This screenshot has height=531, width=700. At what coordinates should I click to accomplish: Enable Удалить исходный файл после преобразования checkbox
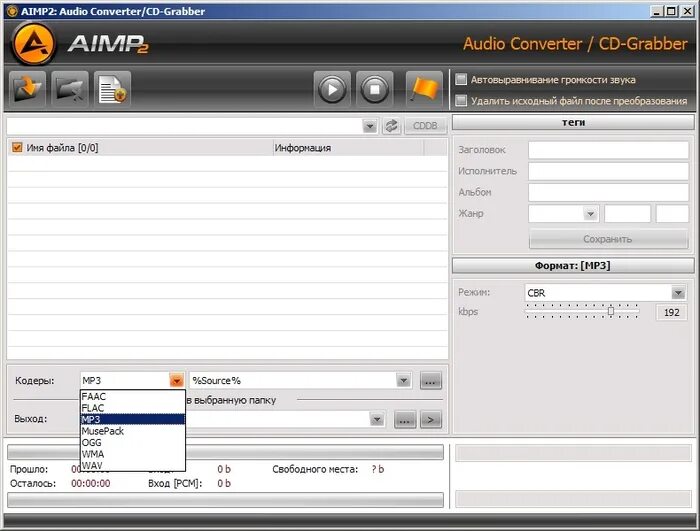pyautogui.click(x=461, y=100)
